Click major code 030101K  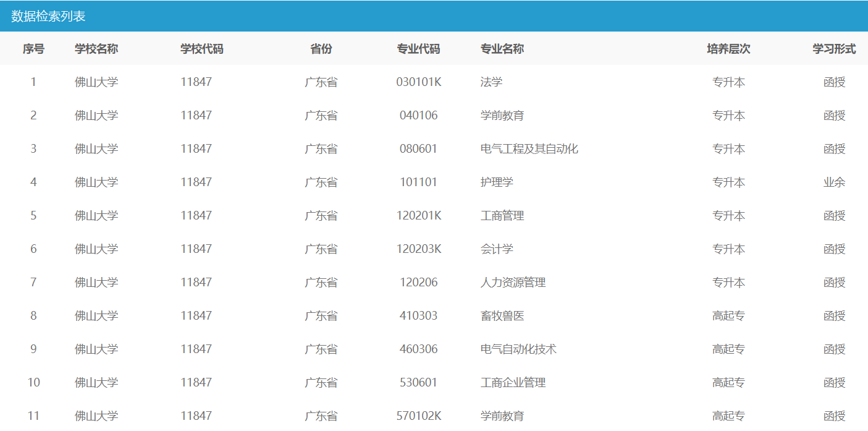(x=419, y=82)
